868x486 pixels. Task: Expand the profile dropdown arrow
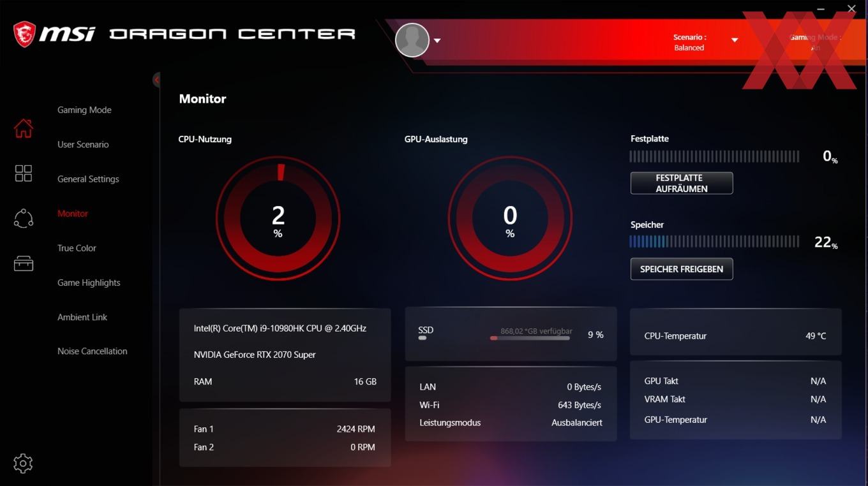pos(437,41)
